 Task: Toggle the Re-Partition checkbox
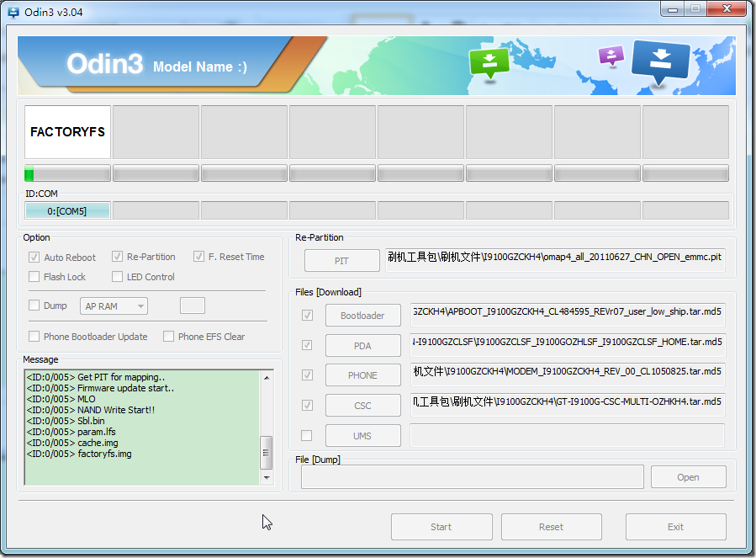coord(117,257)
